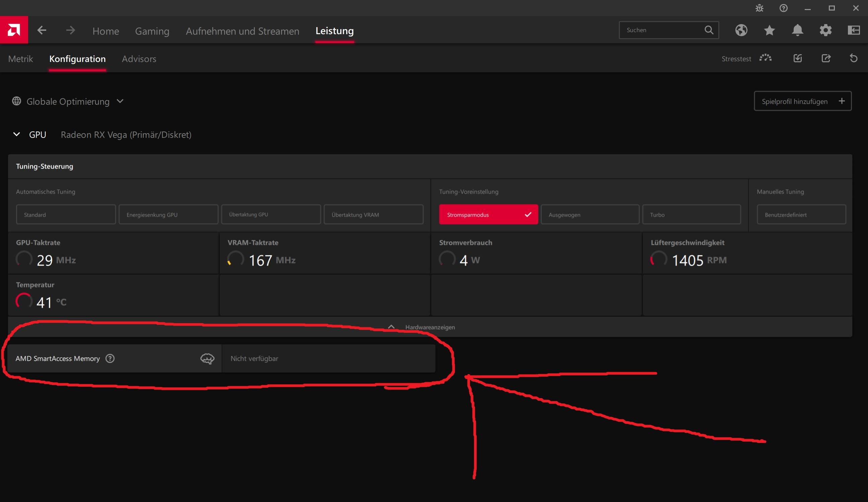This screenshot has width=868, height=502.
Task: Open the bug report icon
Action: pos(759,8)
